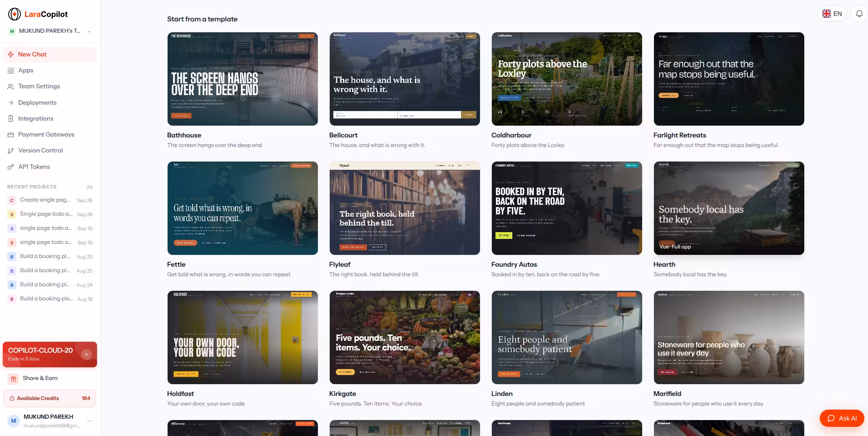
Task: Click the Apps grid icon
Action: pos(10,71)
